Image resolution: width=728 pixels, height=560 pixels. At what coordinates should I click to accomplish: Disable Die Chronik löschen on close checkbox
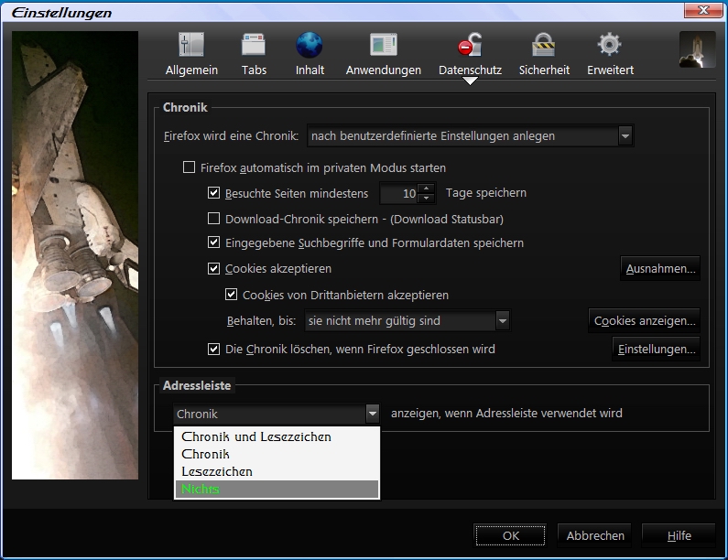[x=214, y=350]
